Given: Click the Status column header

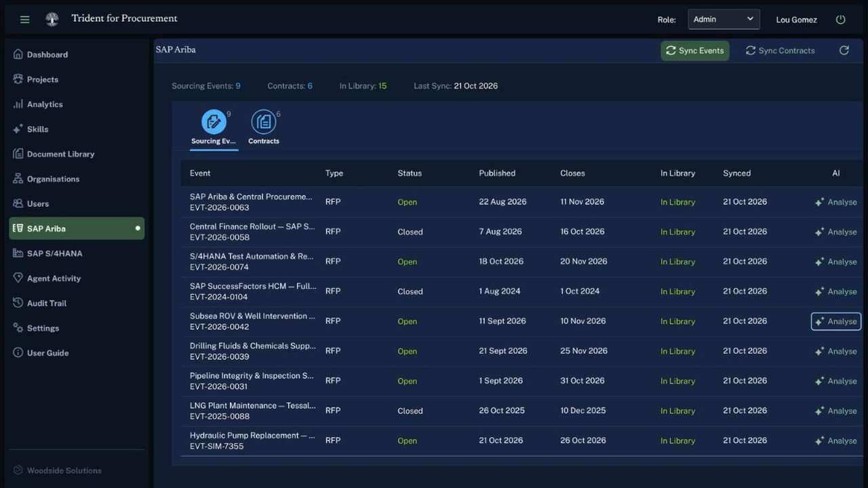Looking at the screenshot, I should click(x=410, y=173).
